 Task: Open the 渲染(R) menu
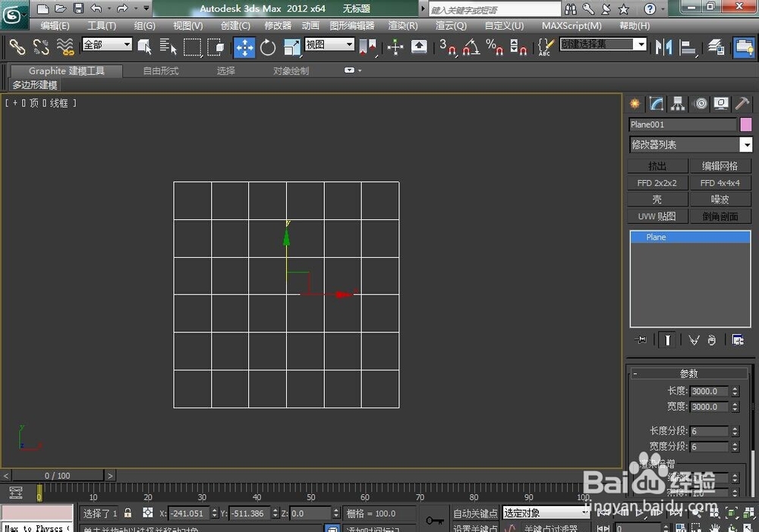pos(403,26)
